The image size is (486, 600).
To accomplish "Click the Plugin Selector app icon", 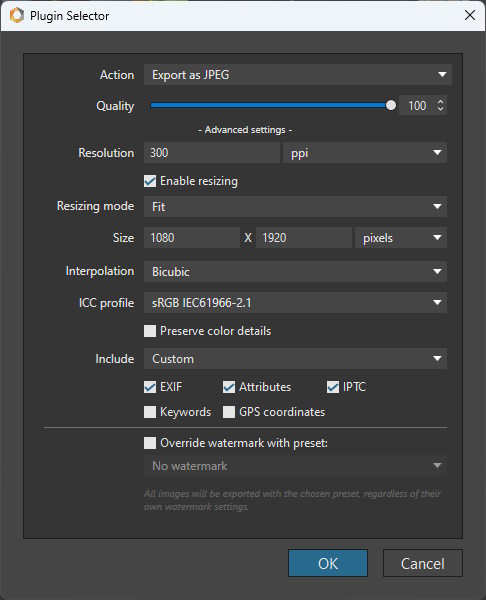I will click(17, 15).
